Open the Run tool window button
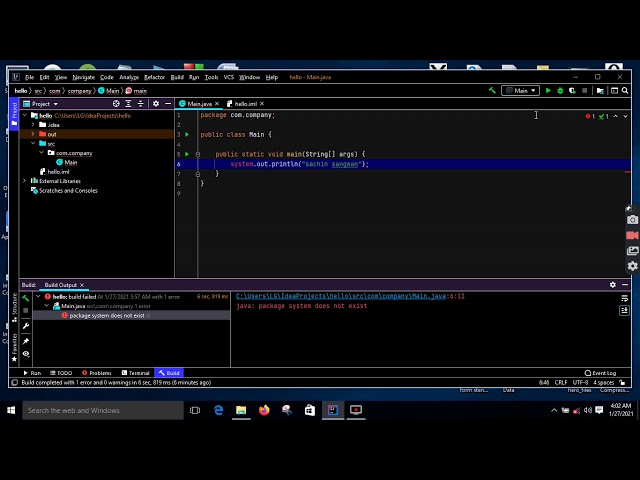Image resolution: width=640 pixels, height=480 pixels. [32, 373]
